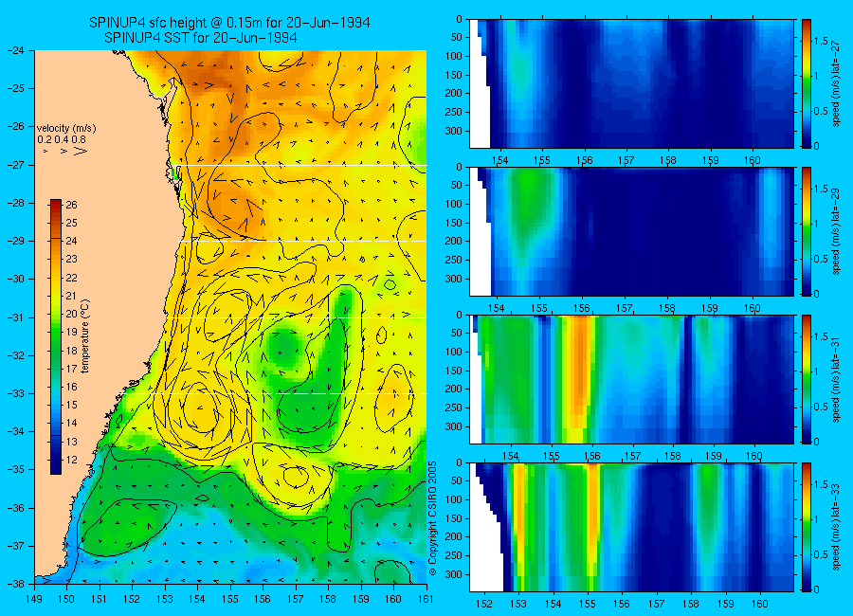Viewport: 853px width, 616px height.
Task: Click the -27 latitude tick on the map
Action: tap(15, 164)
